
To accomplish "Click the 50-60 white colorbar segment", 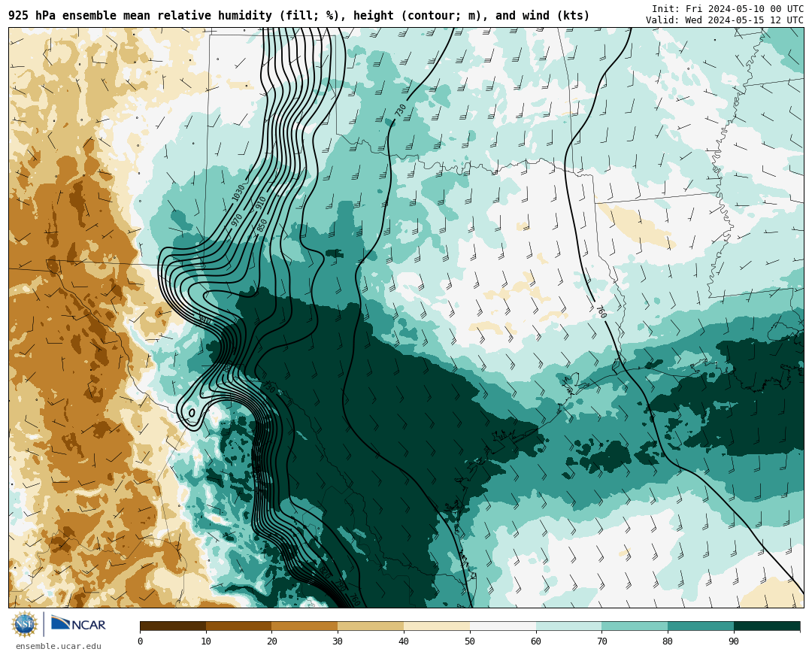I will coord(503,626).
